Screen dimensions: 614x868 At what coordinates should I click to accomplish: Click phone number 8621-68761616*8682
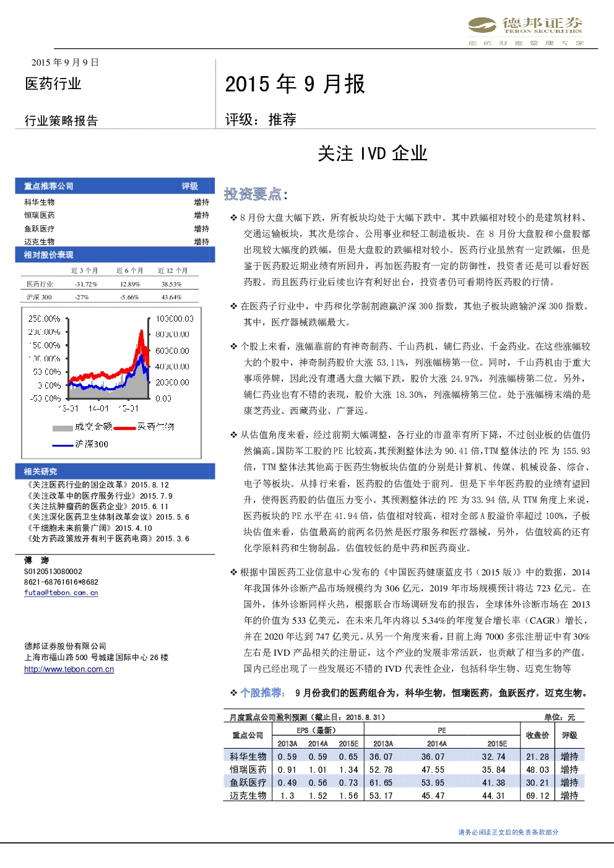[61, 582]
